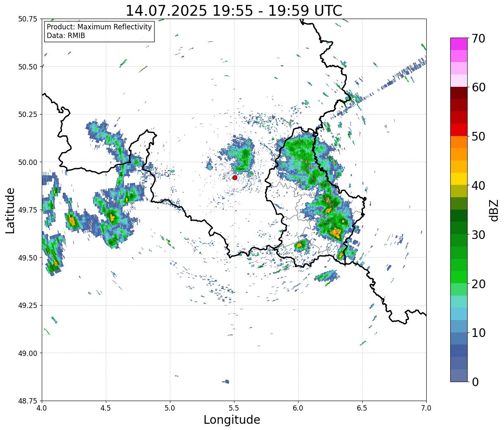The image size is (504, 430).
Task: Click the colorbar tick label 60
Action: coord(478,87)
